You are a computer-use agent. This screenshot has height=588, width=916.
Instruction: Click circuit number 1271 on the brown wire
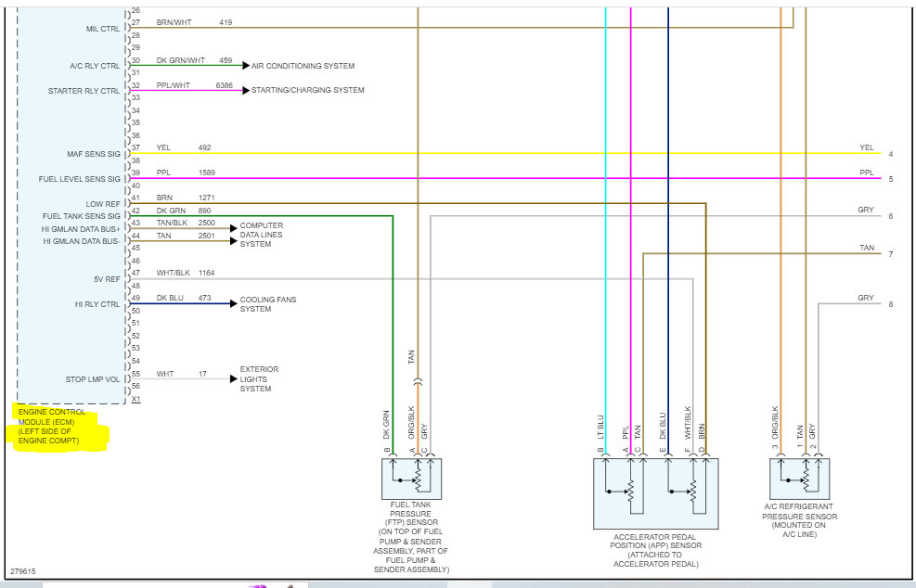coord(207,198)
